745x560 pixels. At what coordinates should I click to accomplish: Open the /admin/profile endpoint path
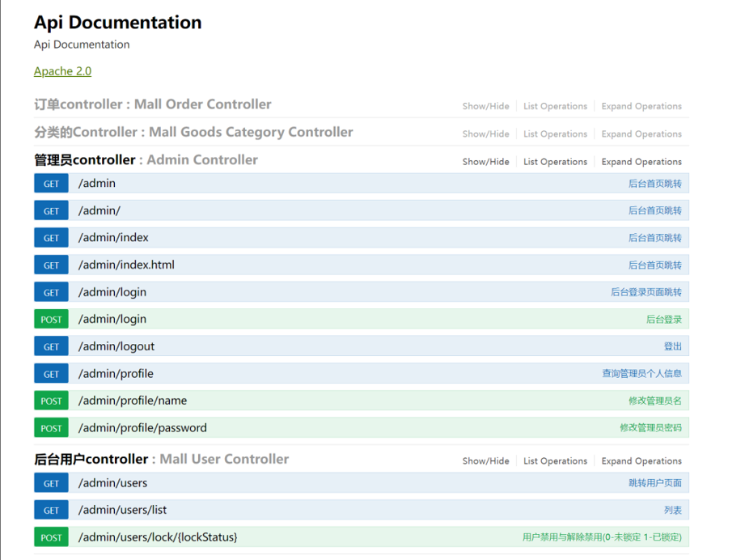tap(116, 374)
